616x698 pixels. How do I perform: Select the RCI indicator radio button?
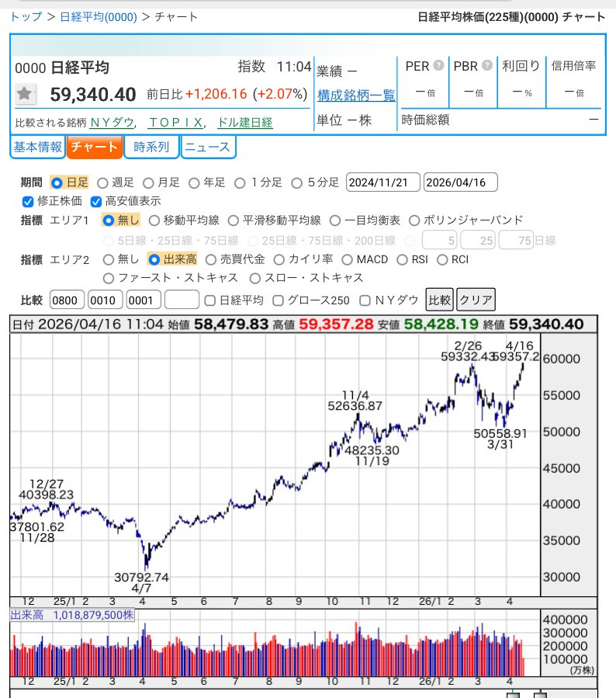(442, 259)
